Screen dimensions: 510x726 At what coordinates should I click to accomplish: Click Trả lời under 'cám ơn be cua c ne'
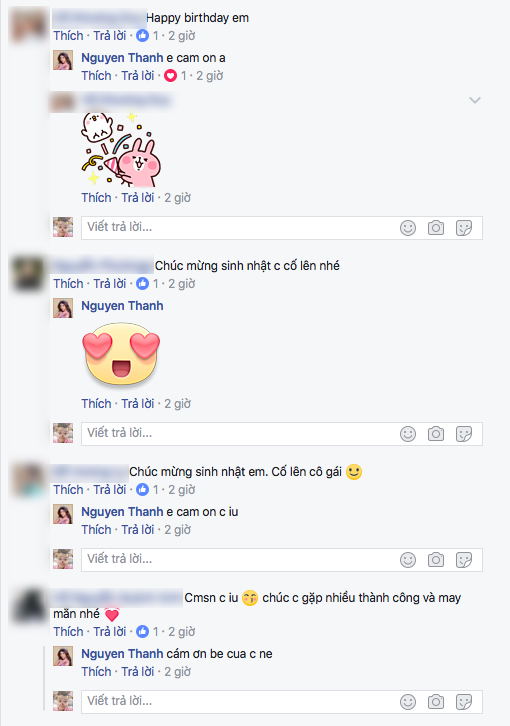138,671
